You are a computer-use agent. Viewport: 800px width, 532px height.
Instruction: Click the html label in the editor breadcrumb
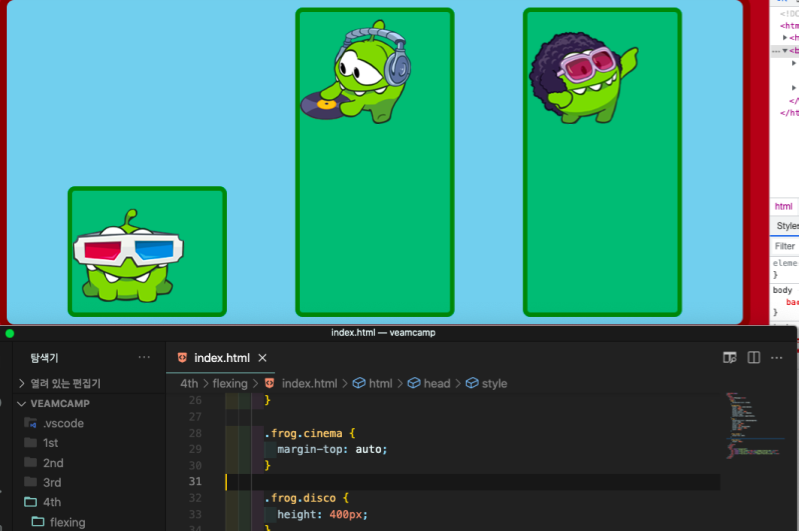(381, 383)
